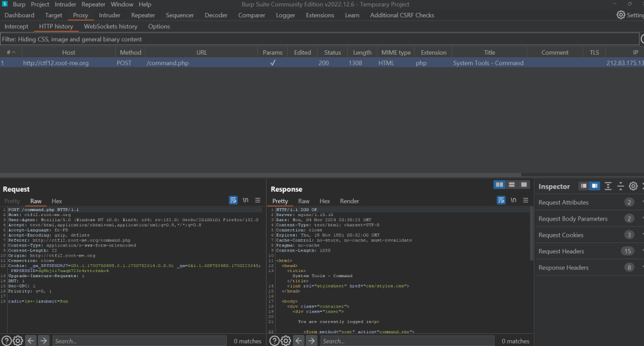This screenshot has width=644, height=346.
Task: Select combined tabbed request/response layout
Action: [524, 185]
